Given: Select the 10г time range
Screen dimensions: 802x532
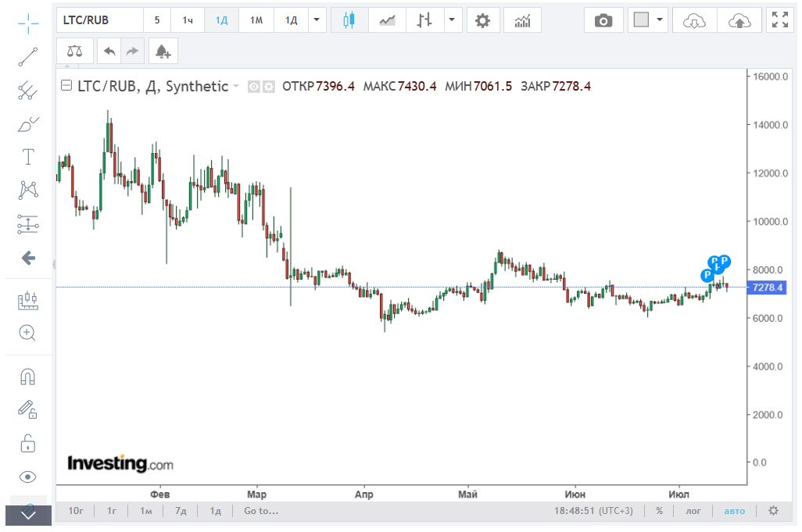Looking at the screenshot, I should point(76,511).
